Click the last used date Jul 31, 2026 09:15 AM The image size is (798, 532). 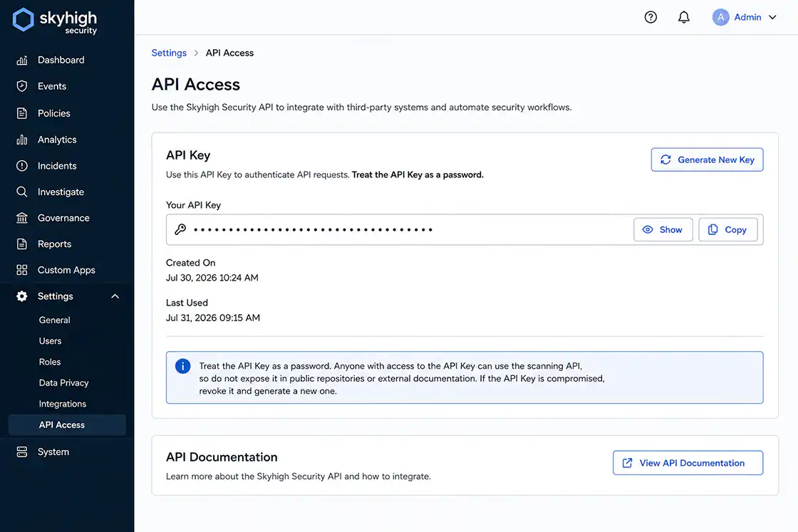[x=213, y=318]
